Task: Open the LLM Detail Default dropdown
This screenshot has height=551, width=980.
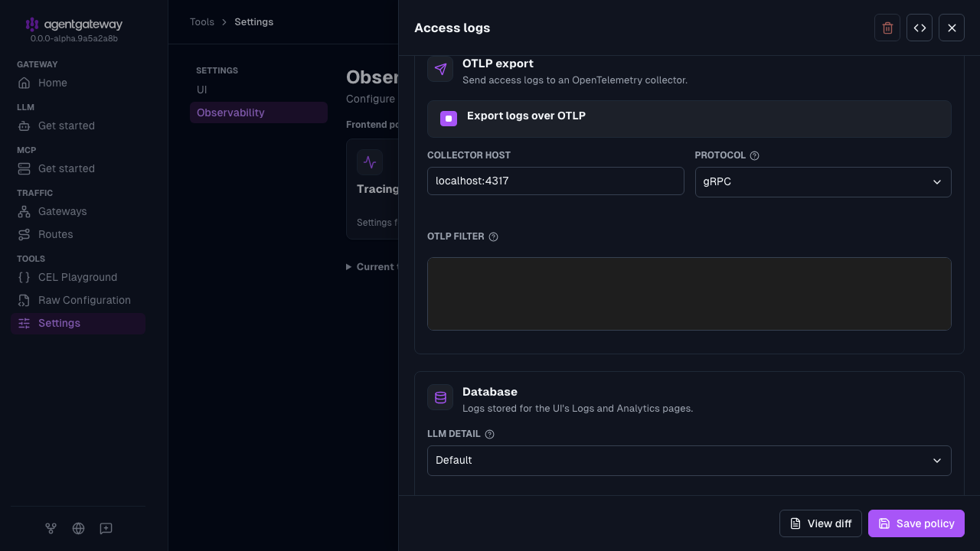Action: (x=689, y=461)
